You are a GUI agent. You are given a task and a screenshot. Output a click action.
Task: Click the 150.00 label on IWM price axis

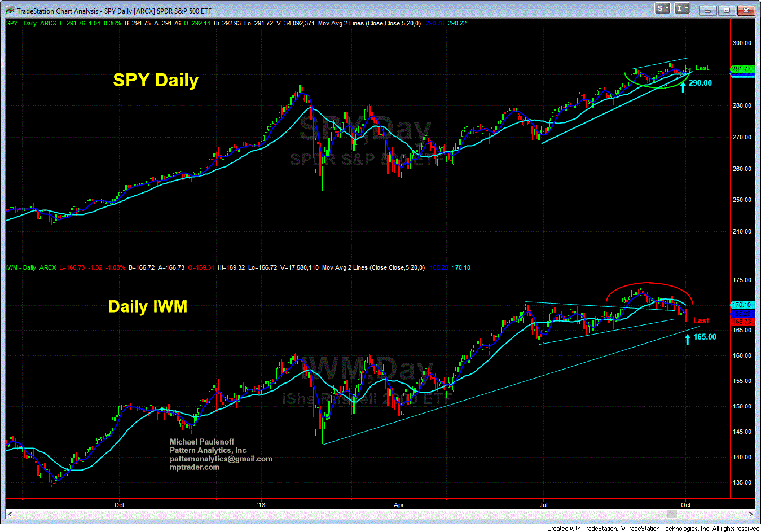pyautogui.click(x=742, y=406)
